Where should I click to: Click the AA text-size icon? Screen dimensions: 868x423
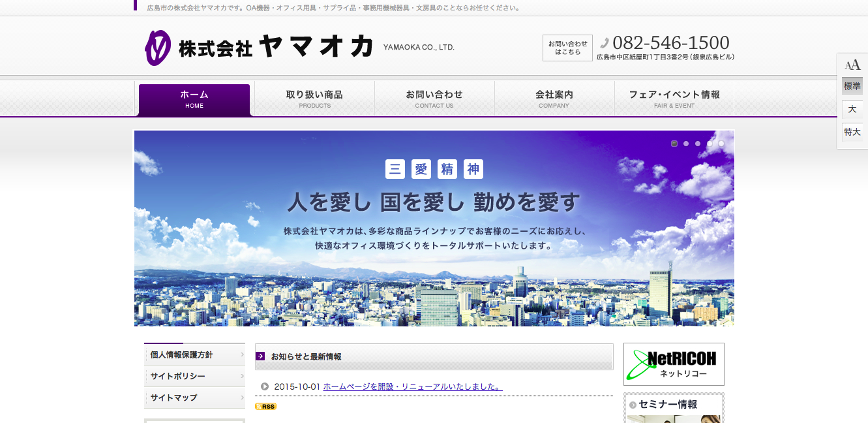852,64
